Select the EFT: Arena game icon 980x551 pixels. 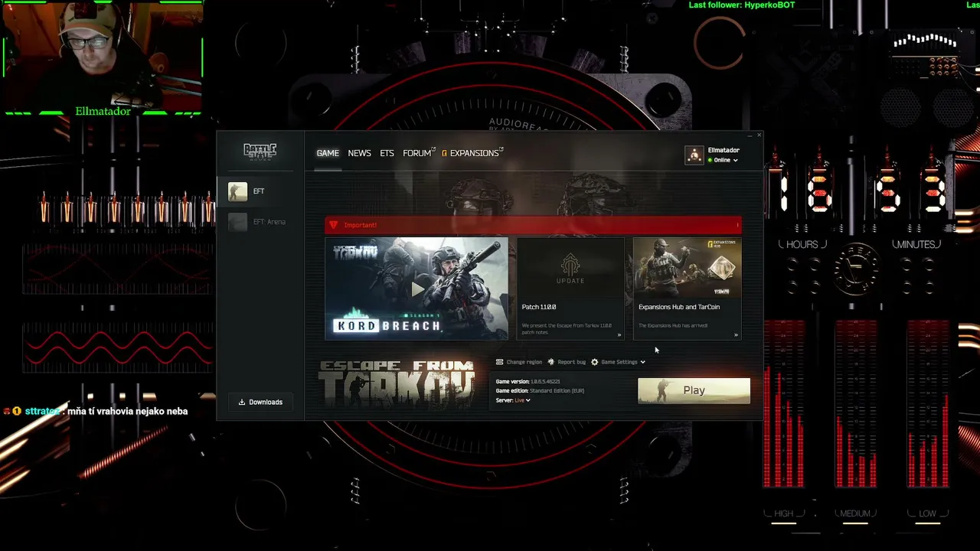tap(237, 222)
